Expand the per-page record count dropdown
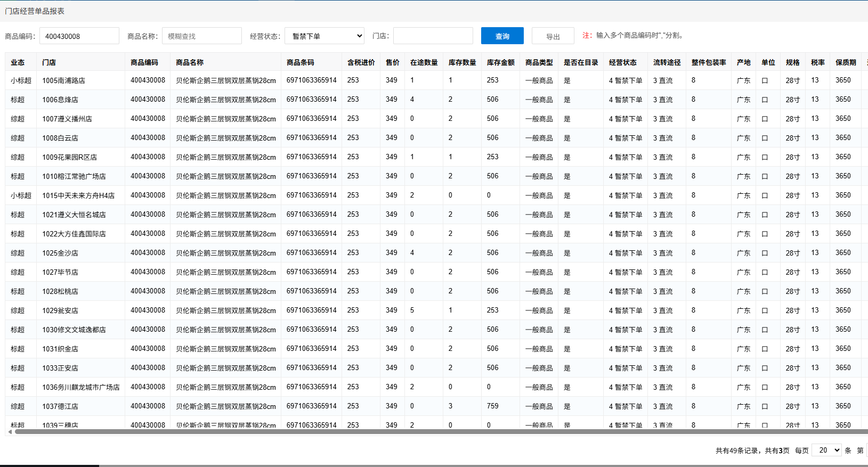Viewport: 868px width, 467px height. pyautogui.click(x=826, y=450)
